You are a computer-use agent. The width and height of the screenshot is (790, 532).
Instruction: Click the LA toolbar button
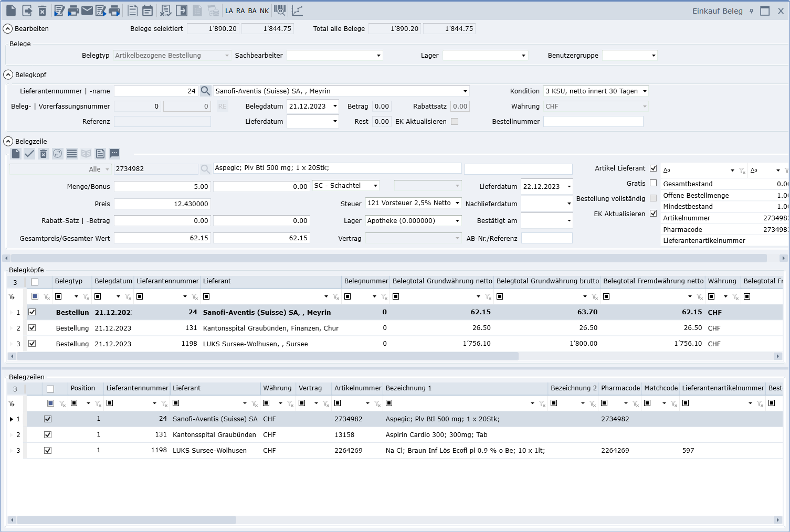(x=229, y=11)
